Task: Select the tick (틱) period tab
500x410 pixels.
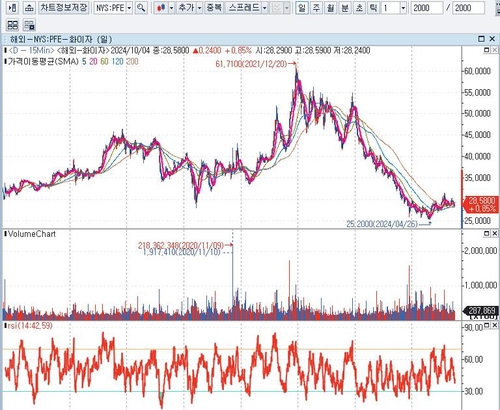Action: [373, 8]
